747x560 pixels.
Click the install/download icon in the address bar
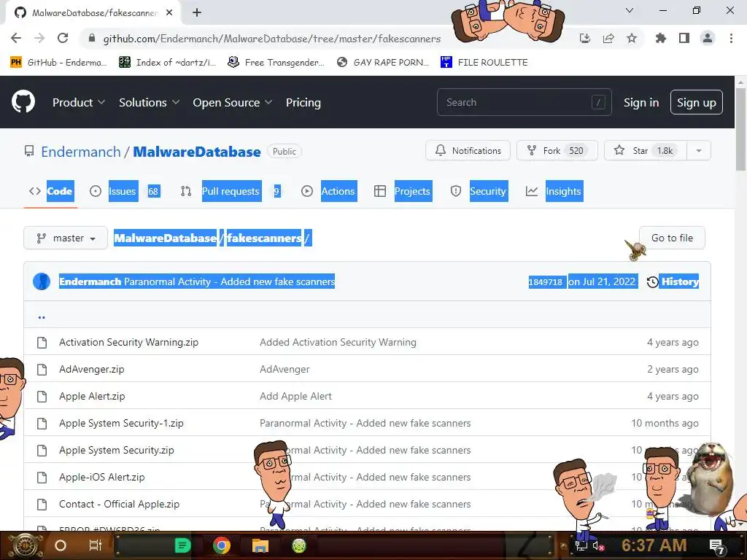pos(585,38)
